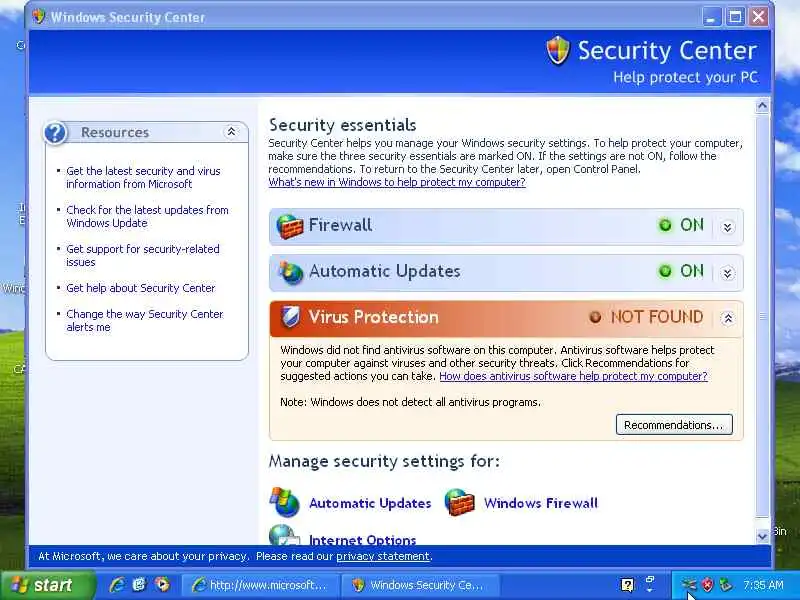Click the Automatic Updates globe icon in essentials
The image size is (800, 600).
tap(290, 272)
